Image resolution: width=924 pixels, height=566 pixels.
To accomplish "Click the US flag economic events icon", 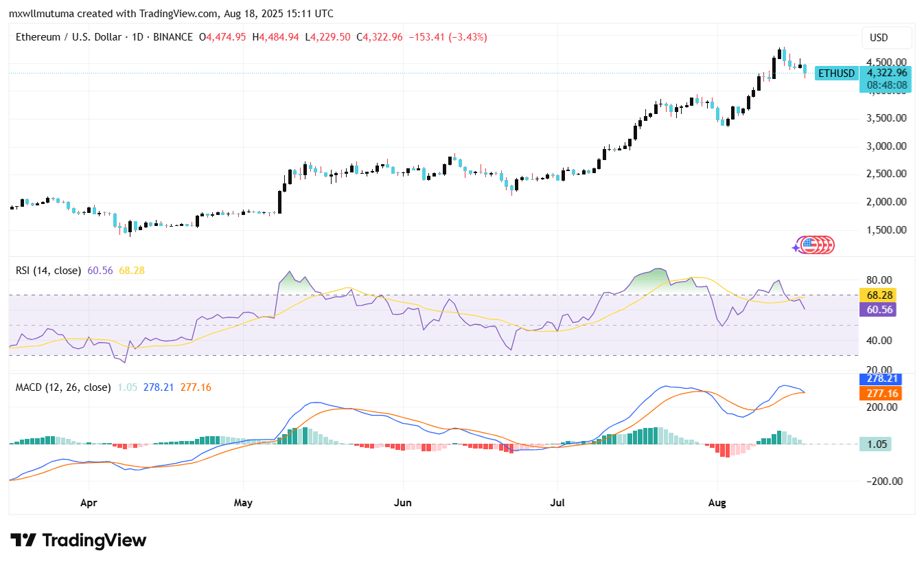I will click(x=810, y=245).
